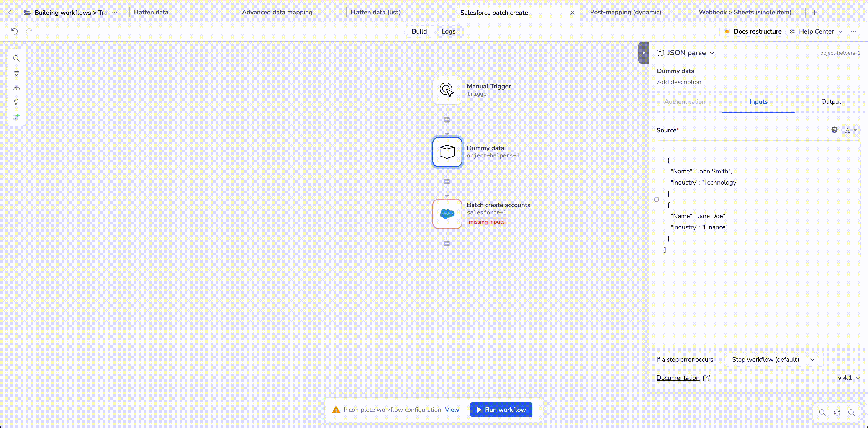
Task: Zoom in on the workflow canvas
Action: coord(852,413)
